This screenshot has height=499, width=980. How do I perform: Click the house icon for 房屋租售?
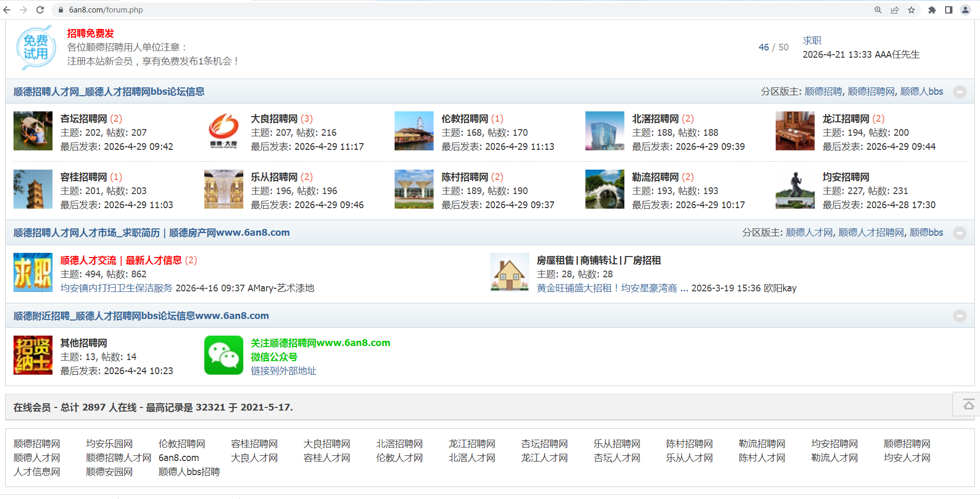(x=509, y=272)
